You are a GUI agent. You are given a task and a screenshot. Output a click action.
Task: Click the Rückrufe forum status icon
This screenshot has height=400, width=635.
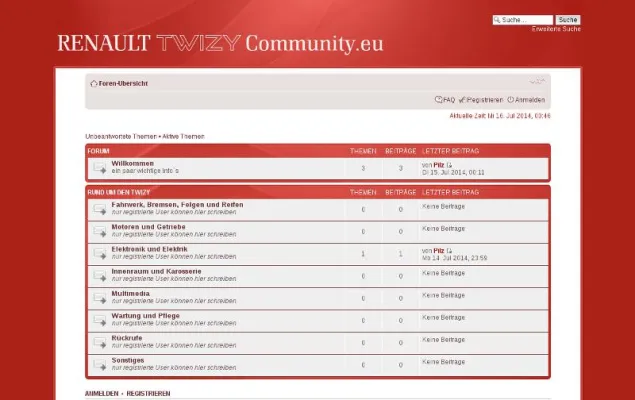click(x=99, y=343)
